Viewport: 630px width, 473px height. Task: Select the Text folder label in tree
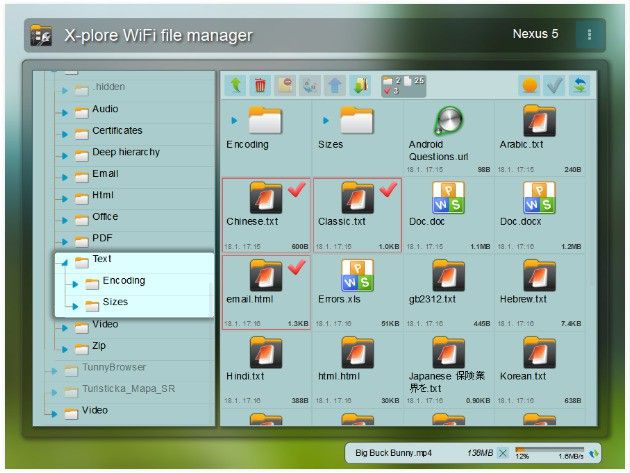tap(102, 259)
